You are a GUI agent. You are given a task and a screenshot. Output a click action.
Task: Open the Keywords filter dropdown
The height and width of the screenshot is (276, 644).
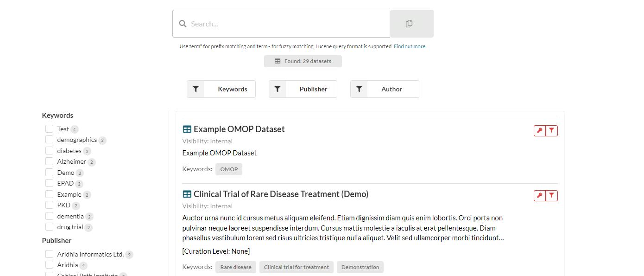click(x=221, y=89)
